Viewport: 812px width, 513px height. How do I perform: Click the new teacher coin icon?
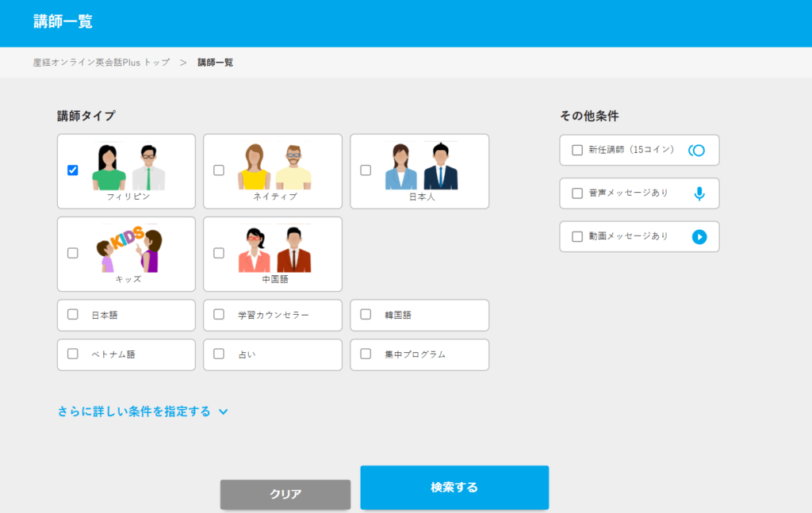(x=696, y=150)
